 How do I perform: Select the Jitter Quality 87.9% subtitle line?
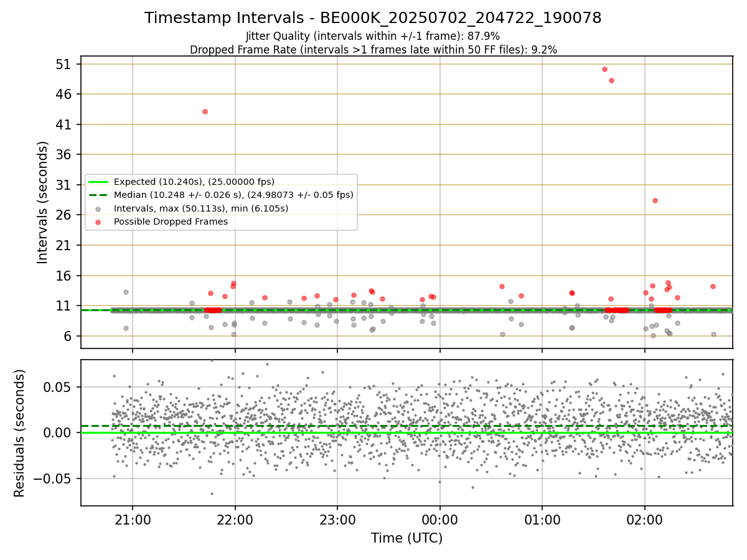(373, 37)
